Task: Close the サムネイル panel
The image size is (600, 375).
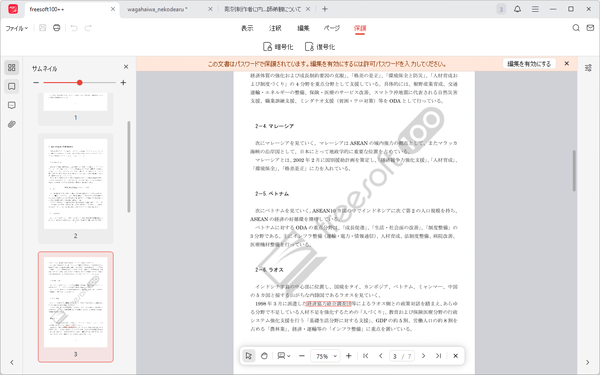Action: [x=126, y=67]
